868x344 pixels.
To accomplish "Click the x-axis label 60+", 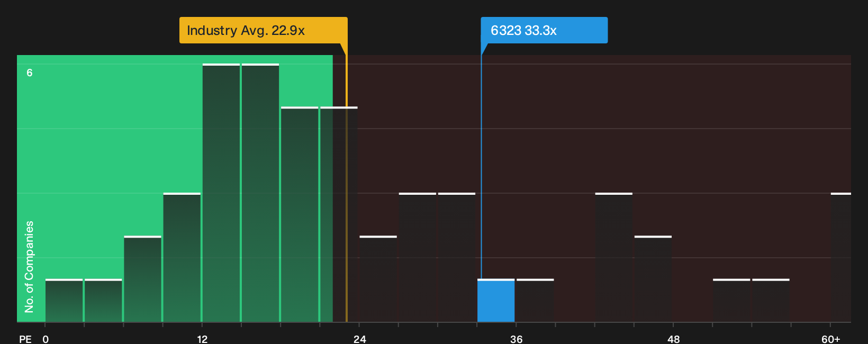I will (x=831, y=339).
